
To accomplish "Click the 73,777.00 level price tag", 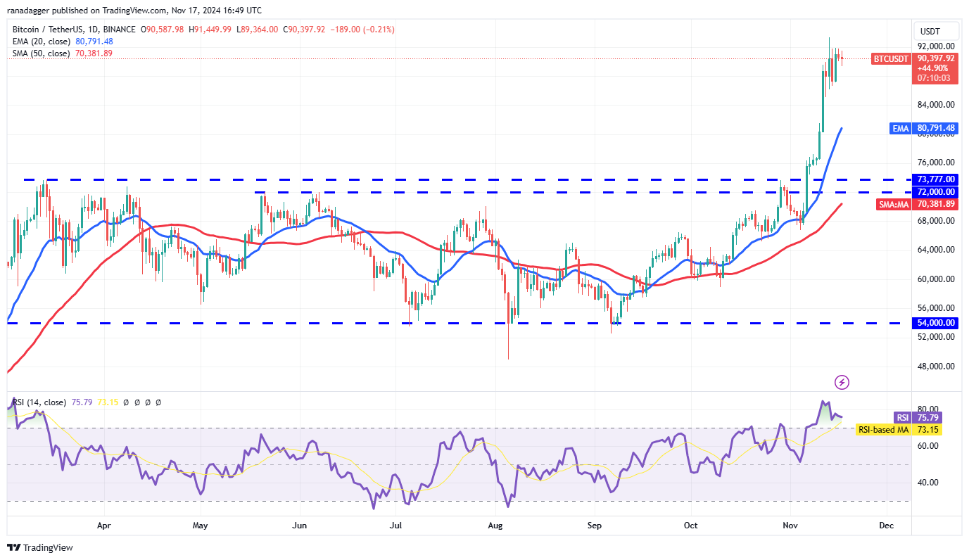I will 937,179.
